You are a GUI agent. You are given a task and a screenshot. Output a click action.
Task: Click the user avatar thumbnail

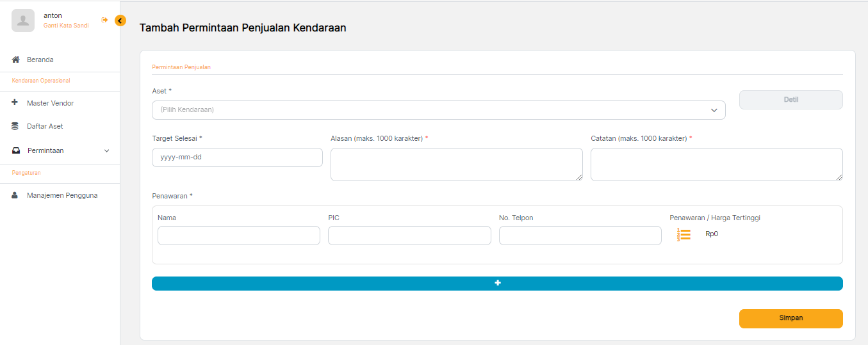pos(23,20)
